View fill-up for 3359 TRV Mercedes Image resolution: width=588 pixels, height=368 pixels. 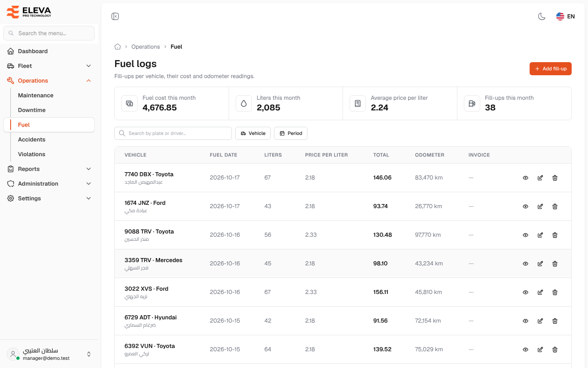(526, 264)
